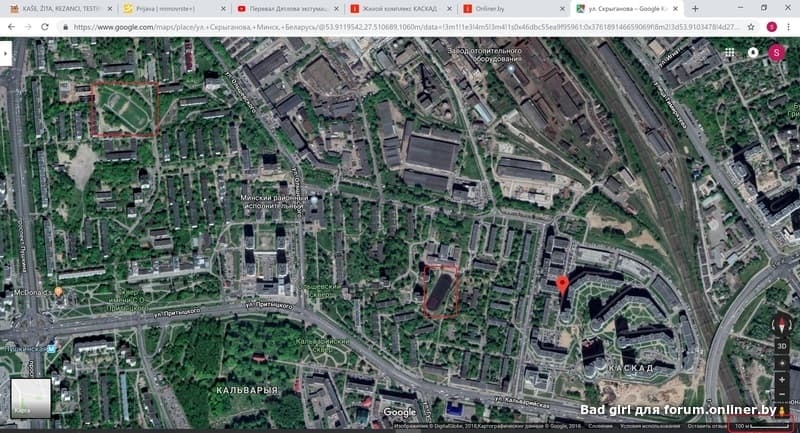Show your location on the map
The width and height of the screenshot is (800, 433).
pyautogui.click(x=782, y=363)
